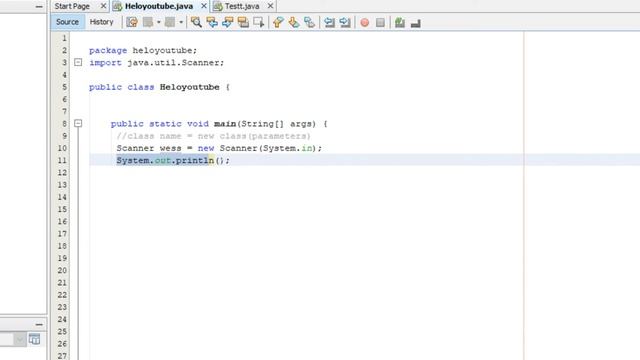
Task: Click the '//class name = new class(parameters)' comment
Action: 213,136
